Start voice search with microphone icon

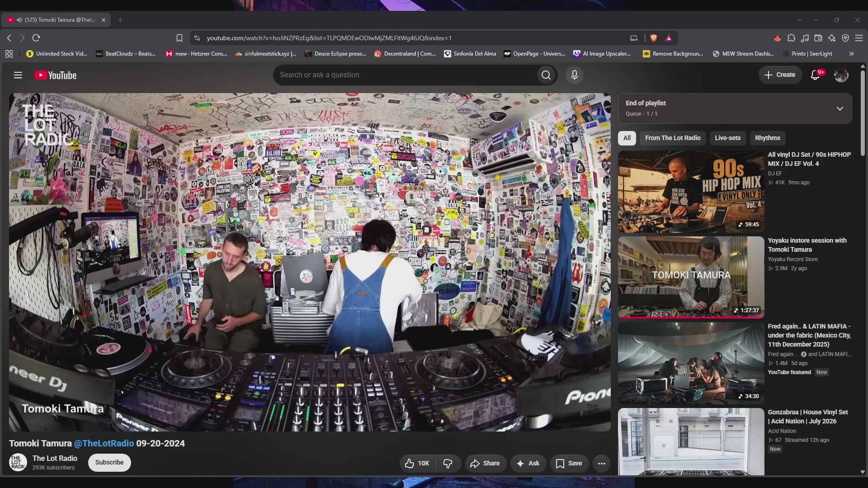pyautogui.click(x=574, y=75)
